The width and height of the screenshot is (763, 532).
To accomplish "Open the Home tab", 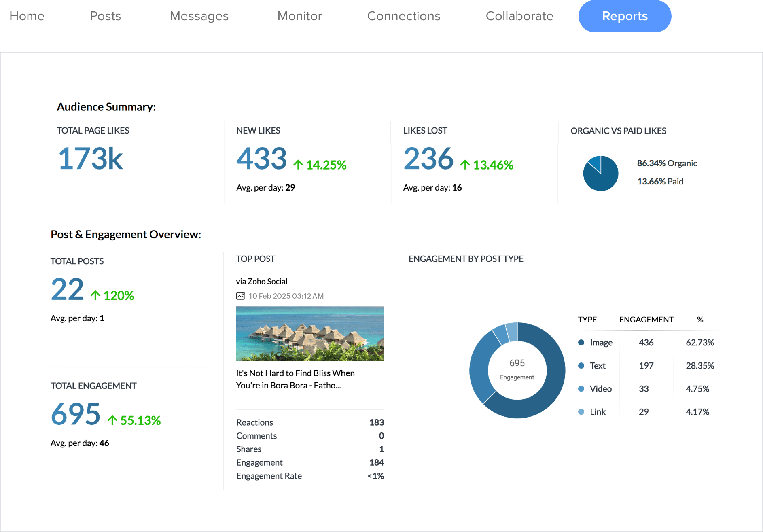I will pos(27,16).
